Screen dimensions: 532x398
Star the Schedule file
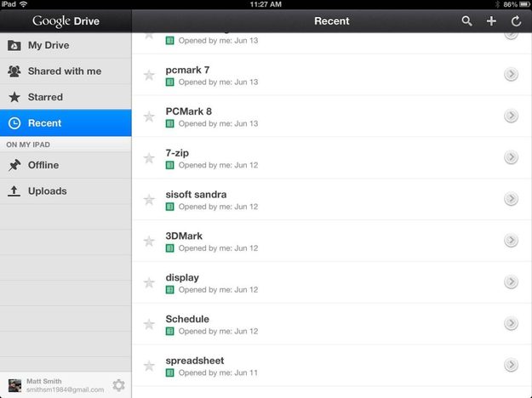(x=149, y=324)
